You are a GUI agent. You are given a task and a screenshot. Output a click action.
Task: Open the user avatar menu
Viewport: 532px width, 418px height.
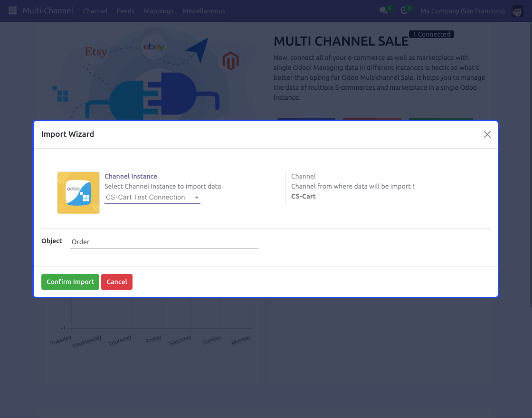click(x=517, y=11)
